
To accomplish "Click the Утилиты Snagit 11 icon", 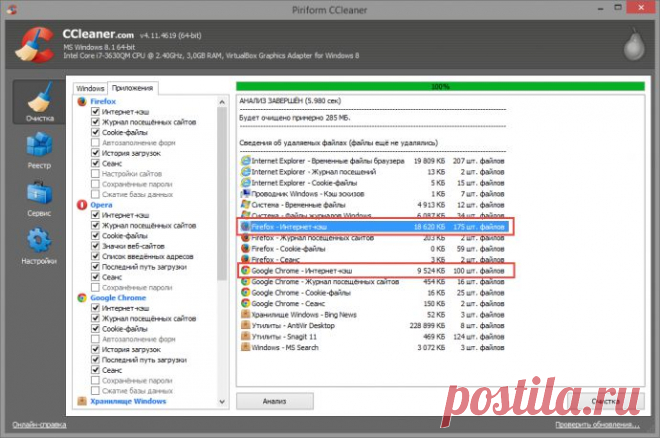I will tap(245, 336).
